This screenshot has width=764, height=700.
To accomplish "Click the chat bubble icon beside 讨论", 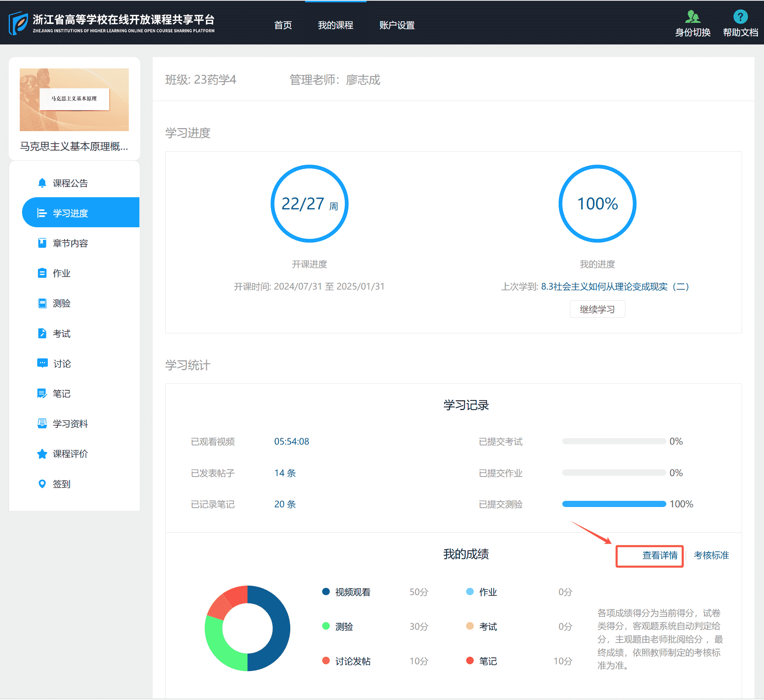I will [x=42, y=363].
